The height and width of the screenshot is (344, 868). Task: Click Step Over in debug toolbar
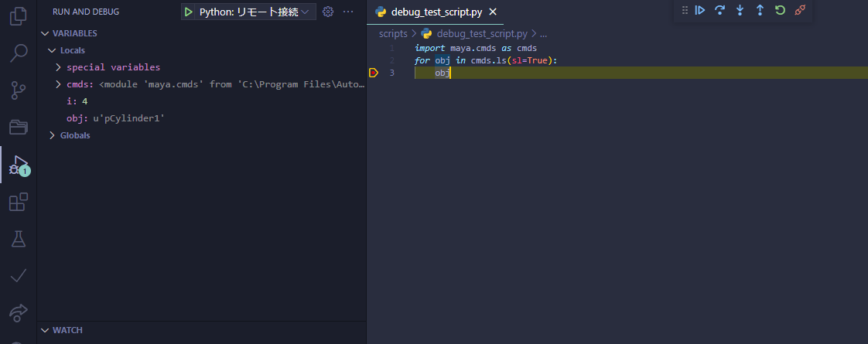pyautogui.click(x=720, y=11)
